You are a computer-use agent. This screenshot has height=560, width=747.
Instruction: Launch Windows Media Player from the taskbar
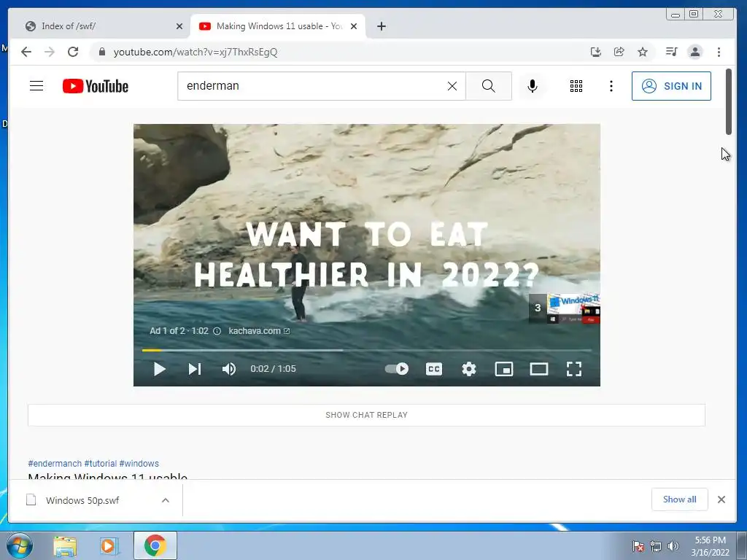pyautogui.click(x=108, y=546)
